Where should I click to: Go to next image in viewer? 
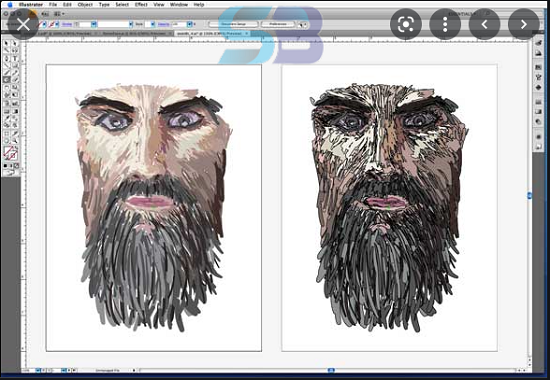pyautogui.click(x=524, y=24)
